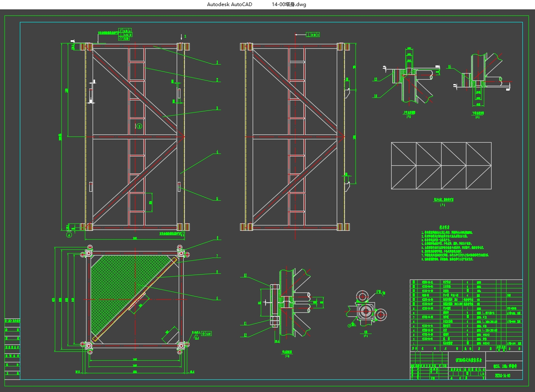
Task: Click the datum A circle at bottom-left of elevation
Action: click(69, 234)
